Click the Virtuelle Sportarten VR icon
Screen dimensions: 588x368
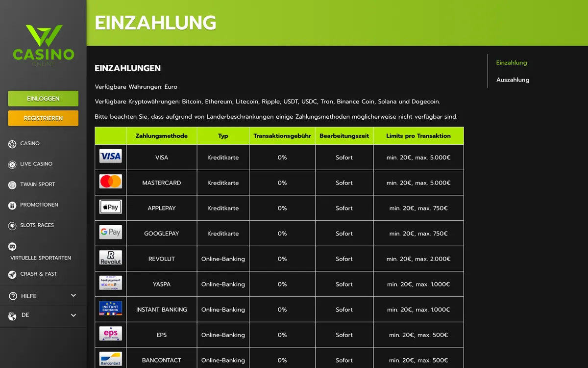tap(12, 247)
